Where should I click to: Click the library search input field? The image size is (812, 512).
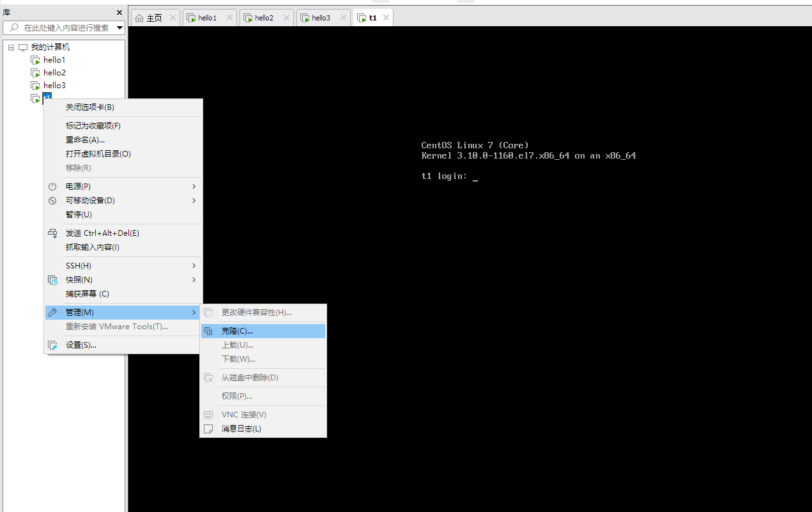tap(64, 28)
